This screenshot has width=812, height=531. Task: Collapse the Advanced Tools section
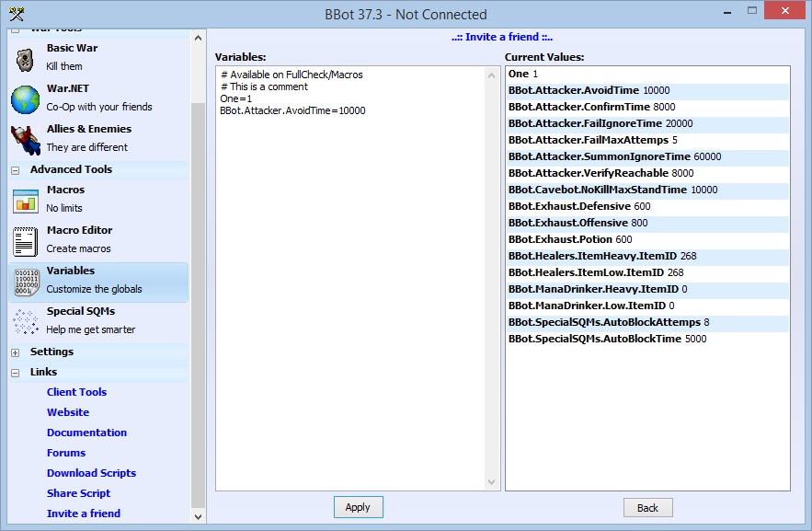[15, 170]
